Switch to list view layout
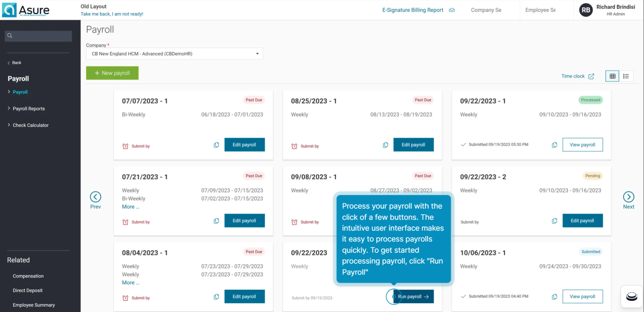 tap(626, 76)
